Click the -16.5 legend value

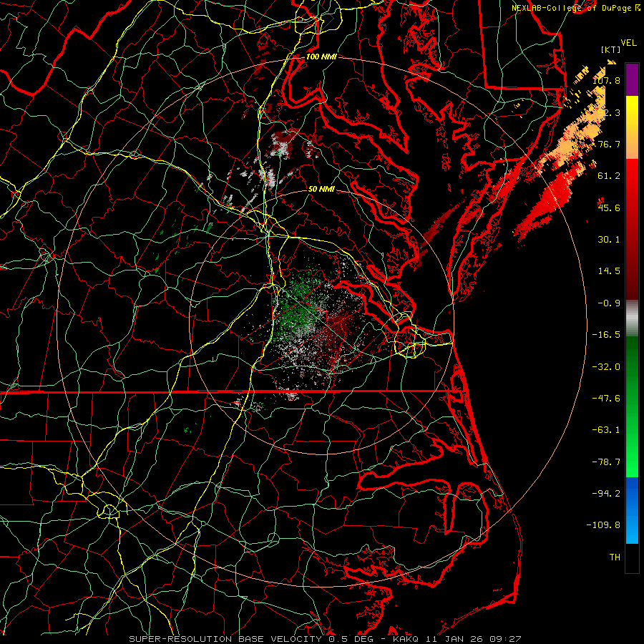click(606, 335)
